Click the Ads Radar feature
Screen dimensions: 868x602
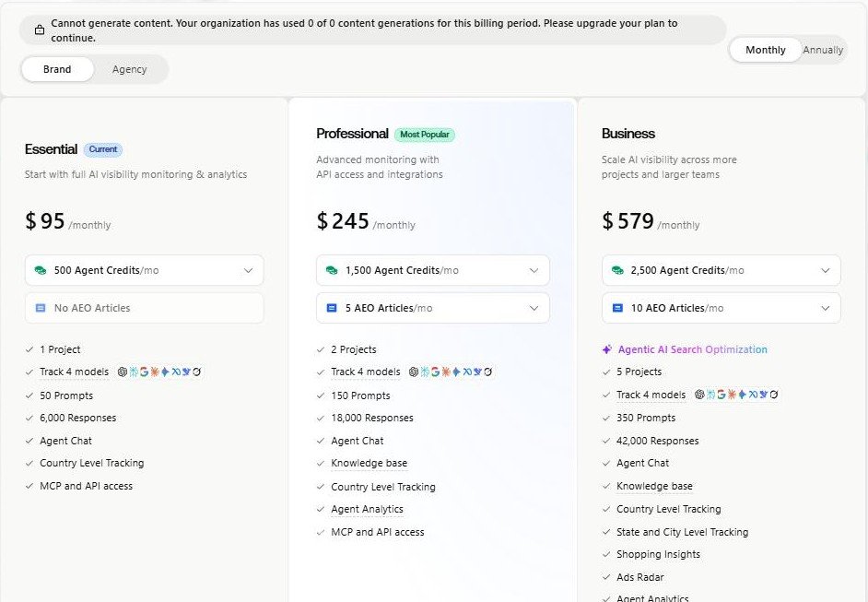[639, 577]
